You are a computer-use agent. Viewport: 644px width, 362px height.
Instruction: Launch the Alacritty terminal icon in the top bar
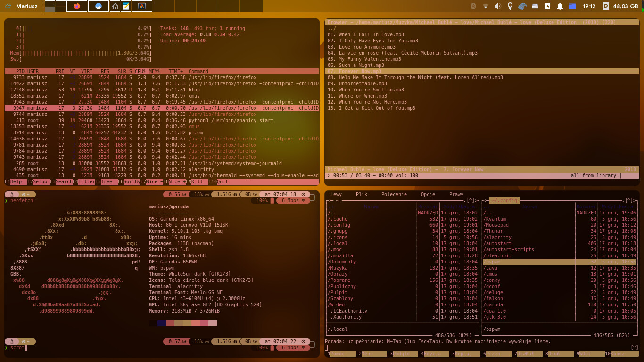pyautogui.click(x=141, y=6)
